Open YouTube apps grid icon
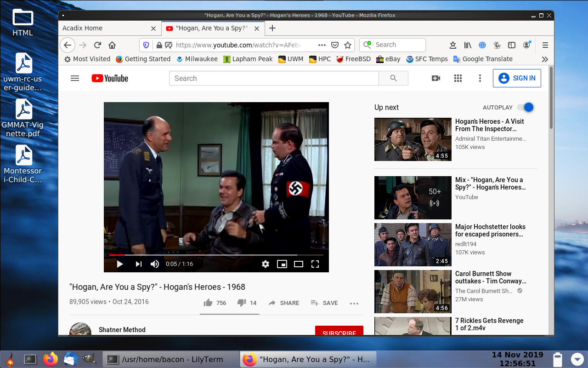Viewport: 588px width, 368px height. (458, 78)
